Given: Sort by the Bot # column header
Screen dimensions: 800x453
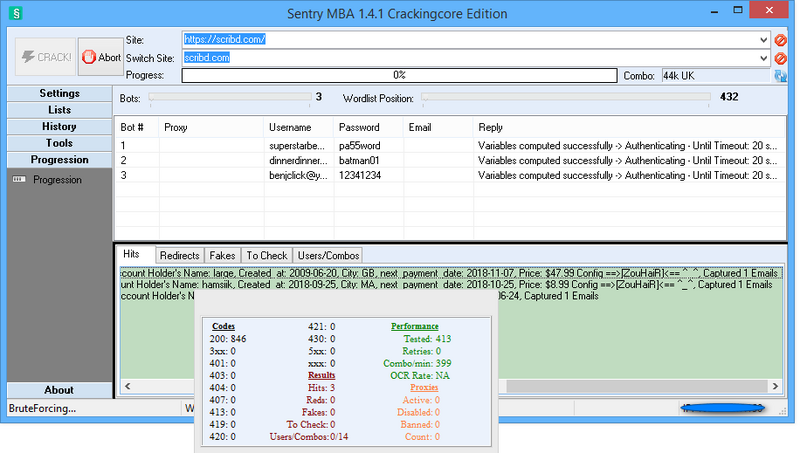Looking at the screenshot, I should point(137,128).
